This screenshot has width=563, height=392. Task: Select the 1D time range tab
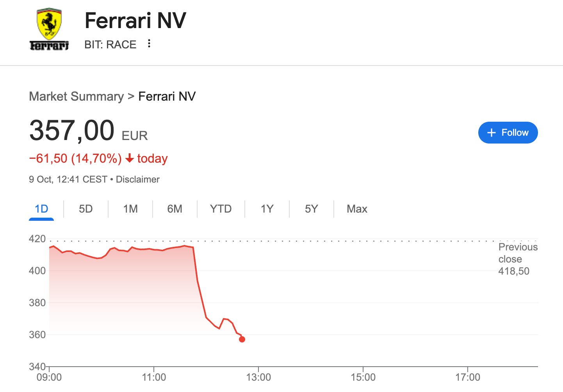41,209
